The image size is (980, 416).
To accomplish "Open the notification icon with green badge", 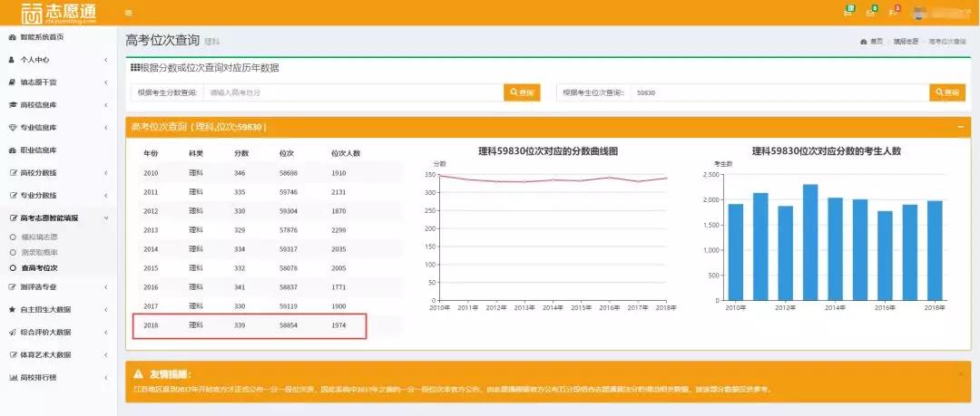I will [848, 11].
